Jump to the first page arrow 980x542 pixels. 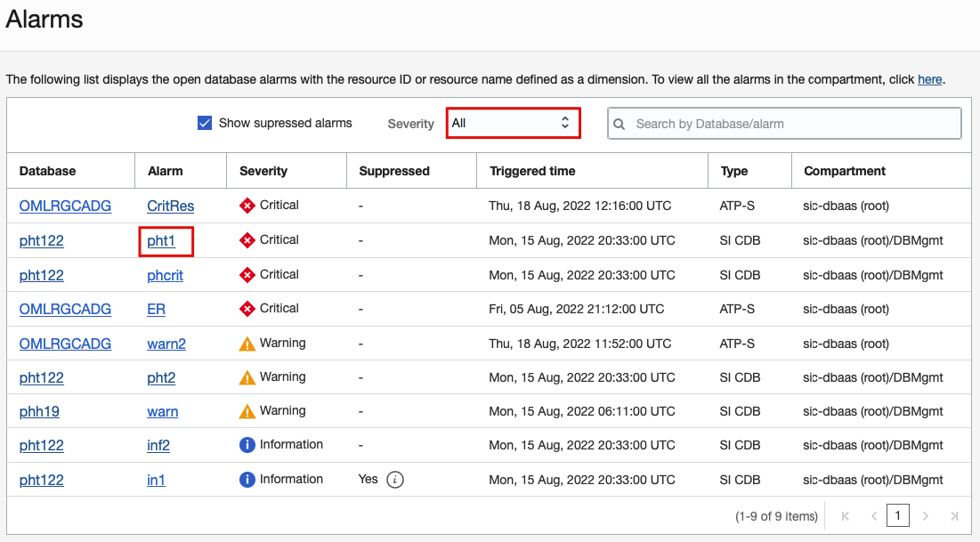pyautogui.click(x=846, y=515)
